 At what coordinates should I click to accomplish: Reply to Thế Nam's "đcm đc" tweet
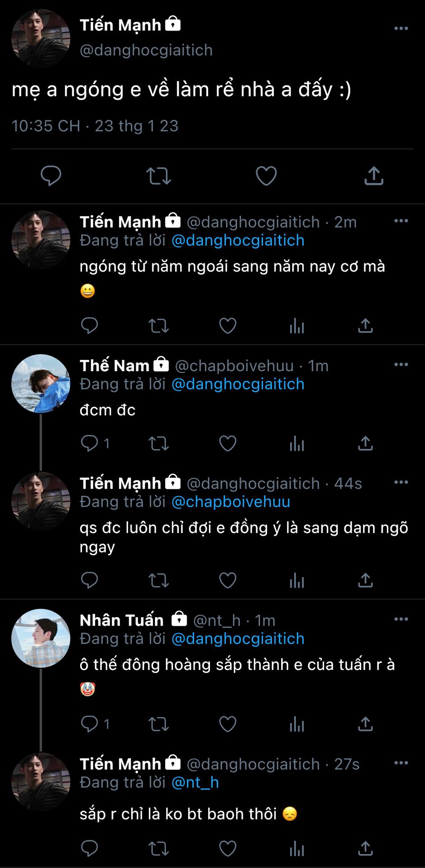pyautogui.click(x=90, y=443)
